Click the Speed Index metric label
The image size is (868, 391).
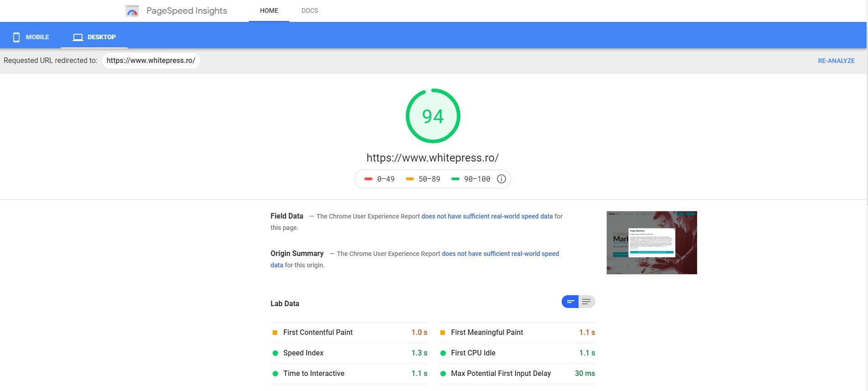tap(303, 353)
